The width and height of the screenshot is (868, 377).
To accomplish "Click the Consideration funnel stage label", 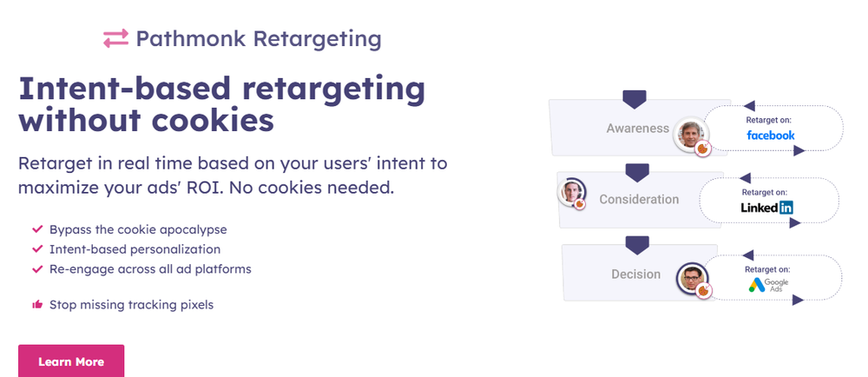I will tap(639, 199).
